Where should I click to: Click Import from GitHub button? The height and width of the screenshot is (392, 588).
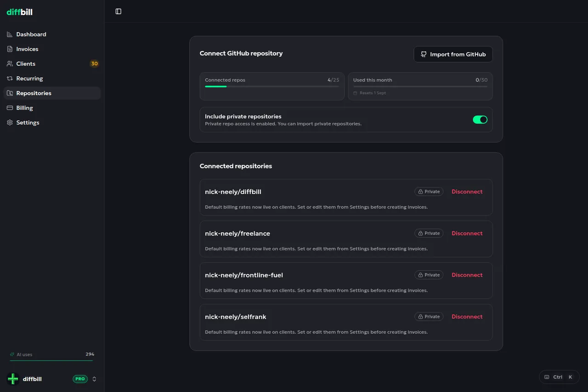click(x=453, y=54)
